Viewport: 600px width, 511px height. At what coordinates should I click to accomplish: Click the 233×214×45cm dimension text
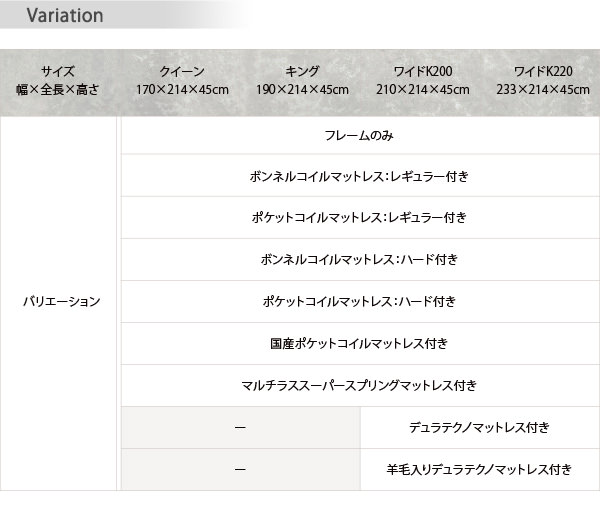[543, 90]
